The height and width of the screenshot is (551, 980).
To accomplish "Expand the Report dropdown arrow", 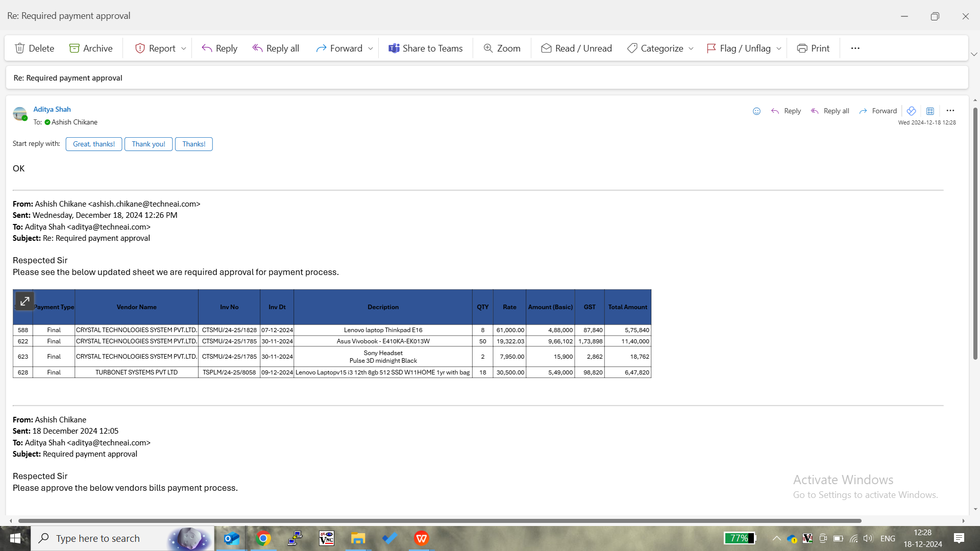I will (184, 48).
